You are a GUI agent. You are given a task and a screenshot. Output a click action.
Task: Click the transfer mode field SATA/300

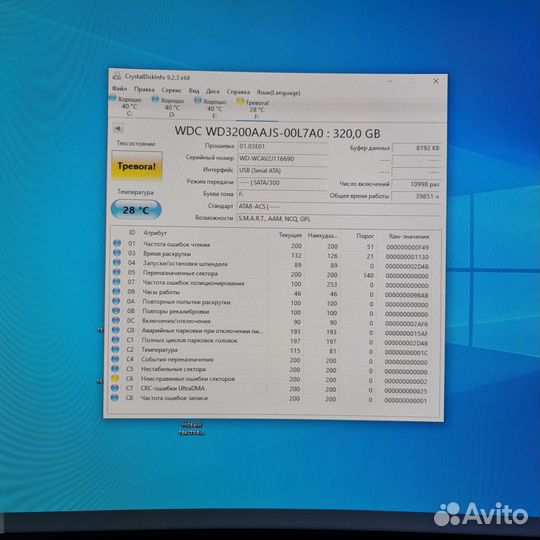tap(282, 183)
